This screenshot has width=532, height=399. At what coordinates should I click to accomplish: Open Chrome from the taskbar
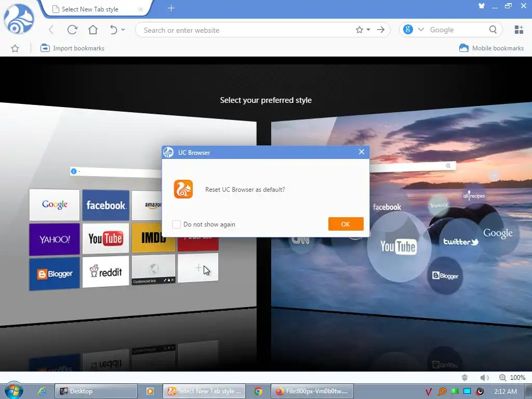click(x=258, y=391)
